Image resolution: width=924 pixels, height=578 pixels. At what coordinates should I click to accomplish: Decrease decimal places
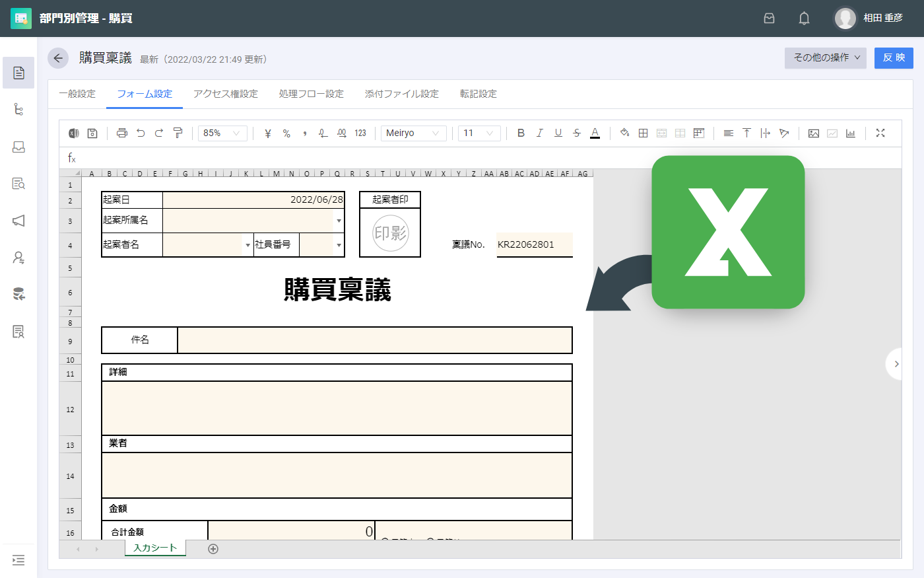[x=323, y=133]
